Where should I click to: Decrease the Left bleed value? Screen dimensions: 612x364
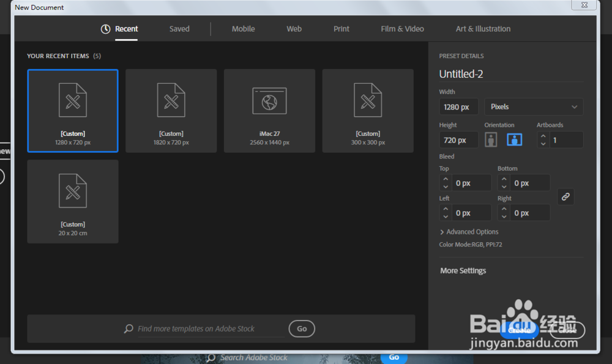click(446, 217)
